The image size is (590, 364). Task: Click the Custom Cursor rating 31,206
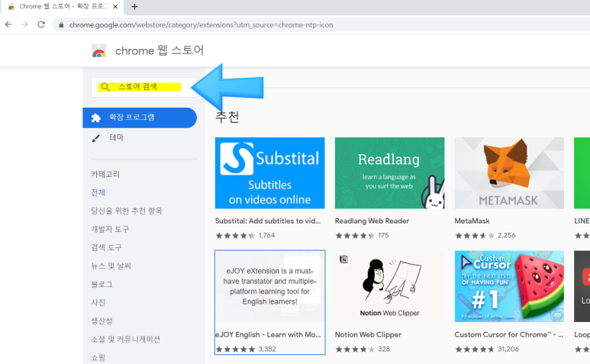point(487,350)
